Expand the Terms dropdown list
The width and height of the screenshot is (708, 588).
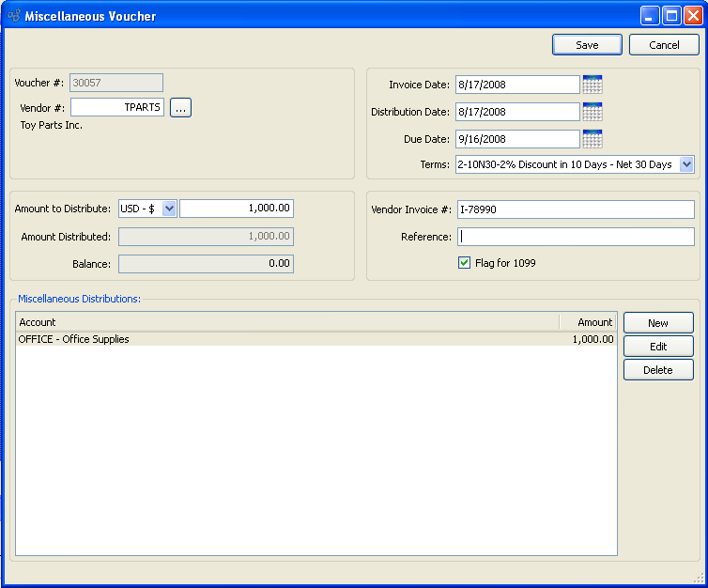click(685, 164)
